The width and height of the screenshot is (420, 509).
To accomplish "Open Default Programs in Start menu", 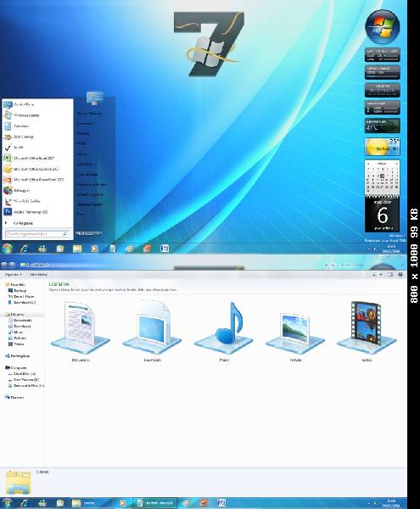I will click(x=90, y=194).
